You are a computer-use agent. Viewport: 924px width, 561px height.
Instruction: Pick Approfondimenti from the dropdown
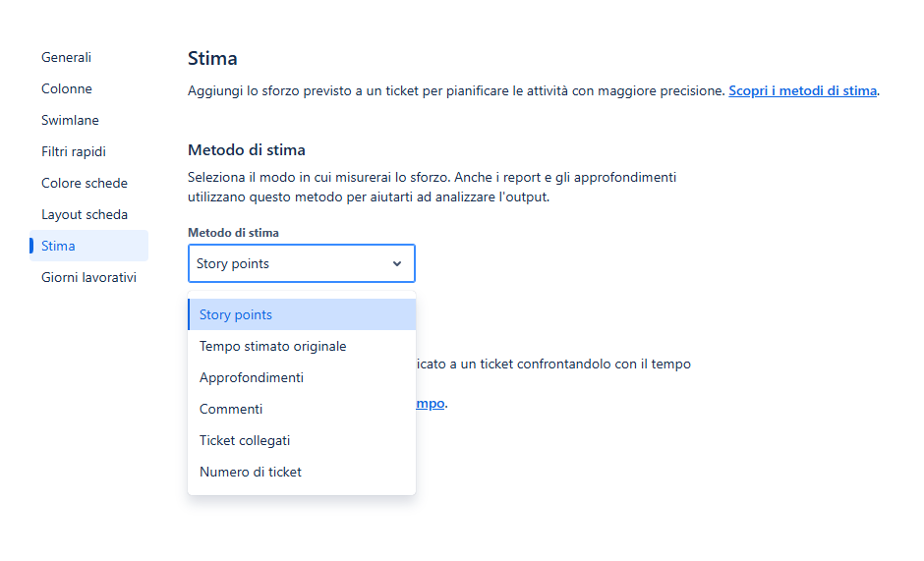pos(302,377)
